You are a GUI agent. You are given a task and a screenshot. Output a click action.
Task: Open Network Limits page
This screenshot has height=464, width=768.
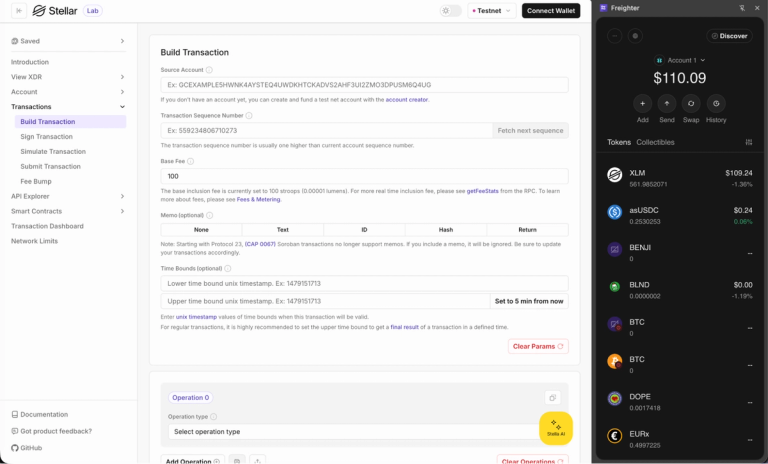pos(34,241)
